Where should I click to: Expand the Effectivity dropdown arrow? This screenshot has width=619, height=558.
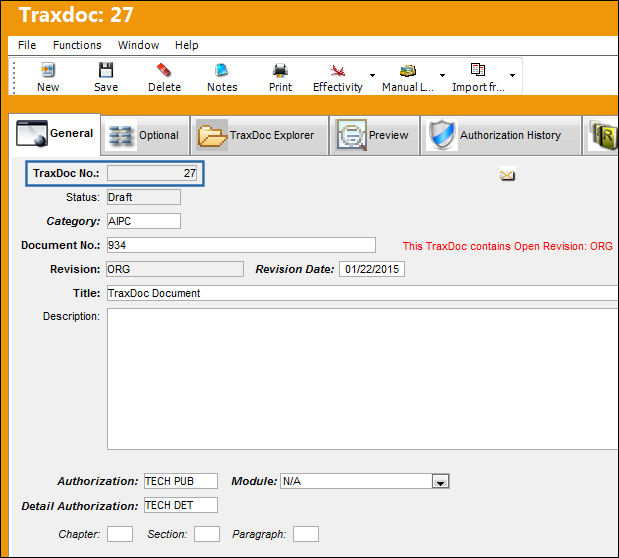[372, 75]
